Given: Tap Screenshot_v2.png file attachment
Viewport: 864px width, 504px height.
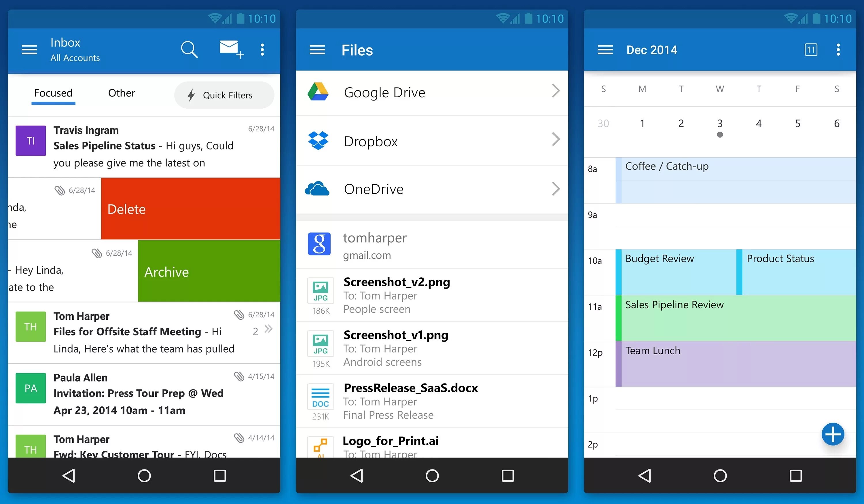Looking at the screenshot, I should pos(431,295).
